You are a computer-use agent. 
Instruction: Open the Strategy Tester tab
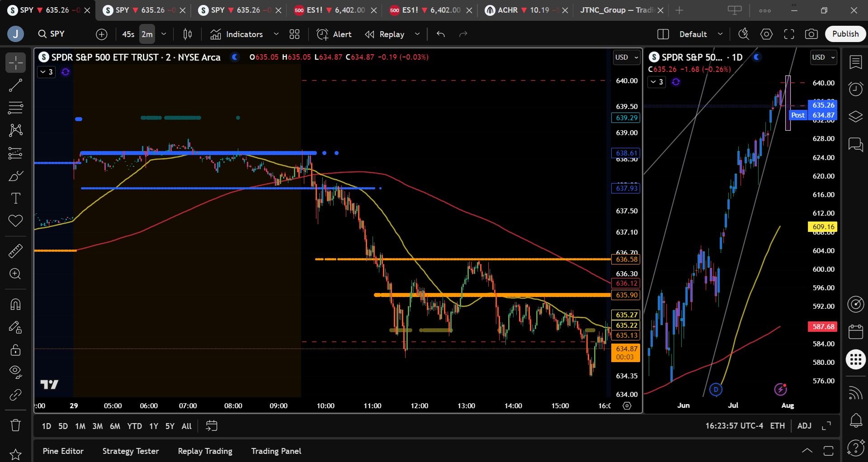click(131, 451)
